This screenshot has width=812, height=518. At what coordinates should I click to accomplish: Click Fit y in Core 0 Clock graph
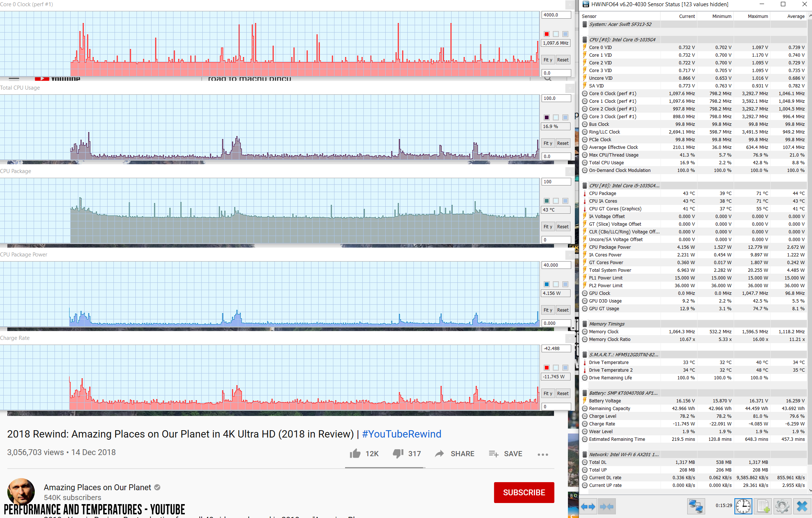tap(548, 60)
